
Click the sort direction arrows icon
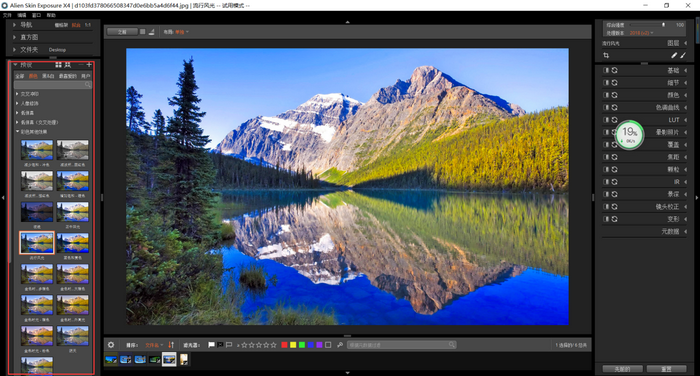[171, 345]
